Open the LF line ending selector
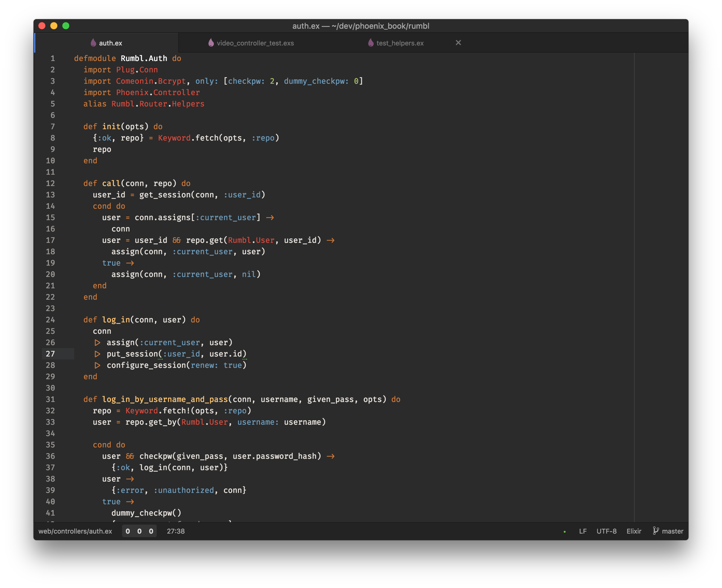 pos(583,531)
